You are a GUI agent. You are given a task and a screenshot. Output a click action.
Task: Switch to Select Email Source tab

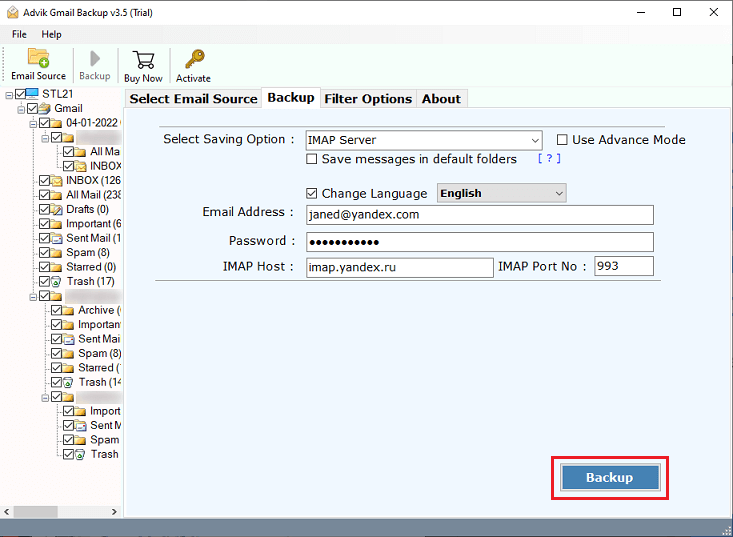(194, 99)
